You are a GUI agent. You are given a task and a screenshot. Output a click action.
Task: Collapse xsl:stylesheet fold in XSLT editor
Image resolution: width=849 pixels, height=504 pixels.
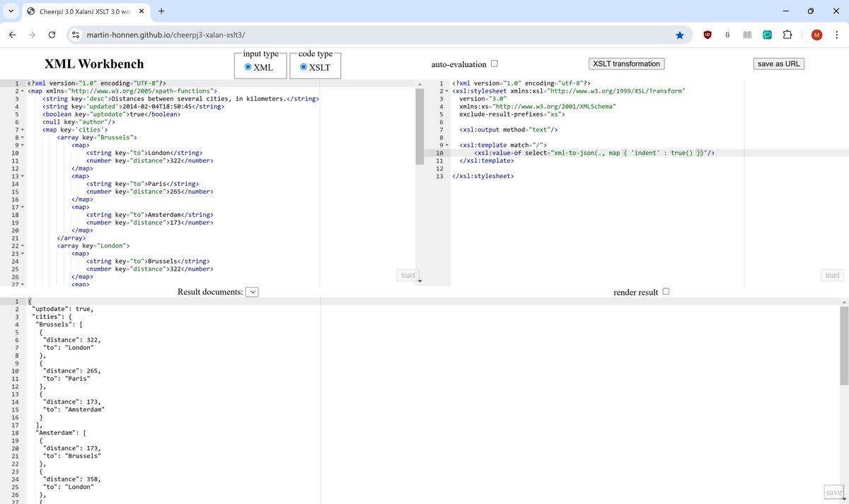[x=447, y=91]
